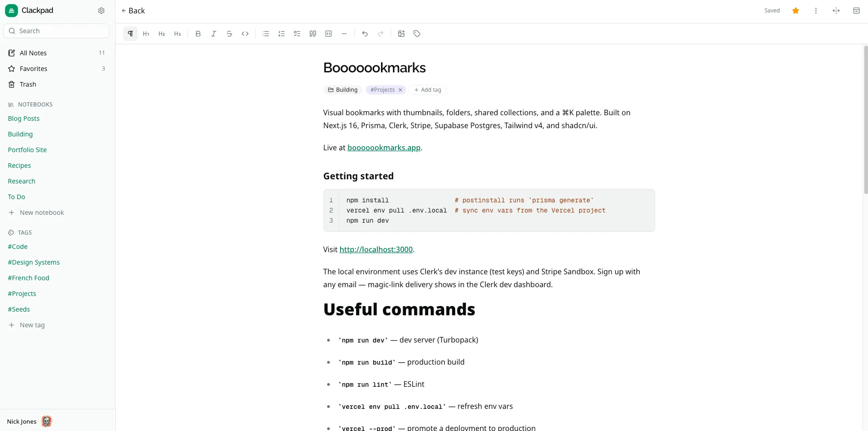Click the Clackpad logo icon

tap(12, 11)
